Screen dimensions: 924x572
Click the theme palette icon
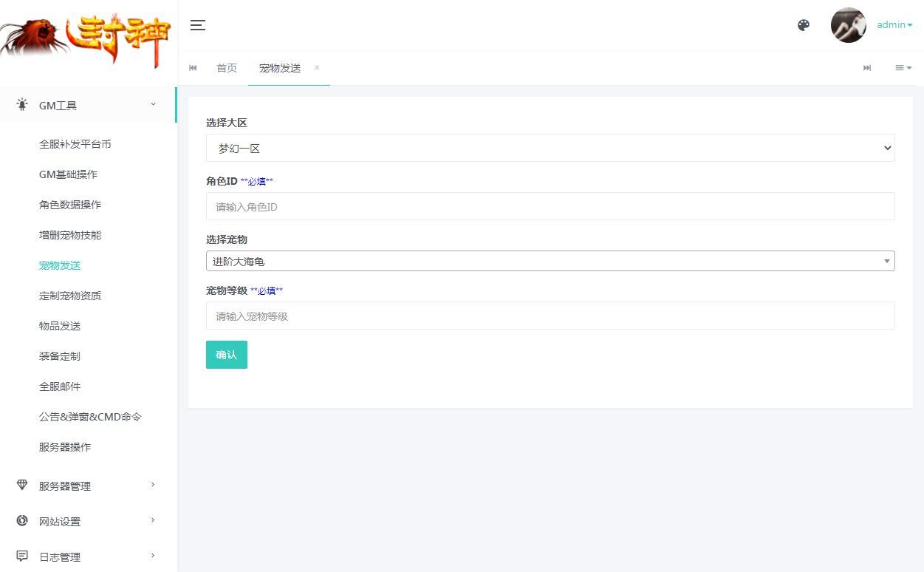pyautogui.click(x=803, y=25)
